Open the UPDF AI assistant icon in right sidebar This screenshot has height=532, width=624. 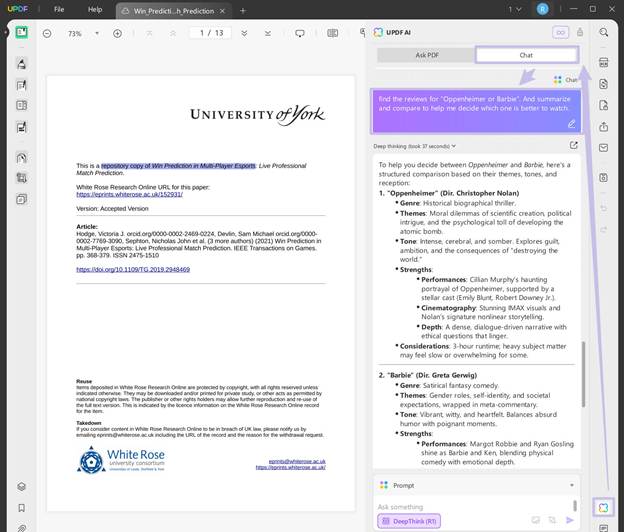pyautogui.click(x=603, y=507)
